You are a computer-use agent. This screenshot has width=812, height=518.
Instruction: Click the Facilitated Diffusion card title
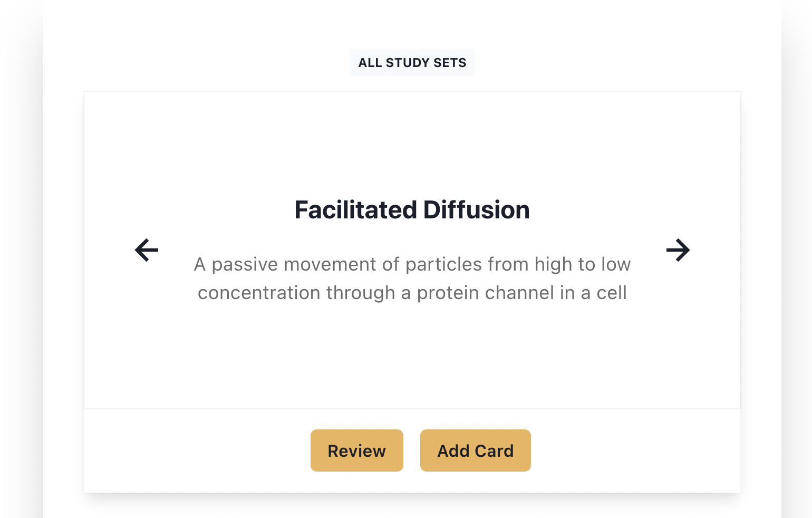click(412, 210)
